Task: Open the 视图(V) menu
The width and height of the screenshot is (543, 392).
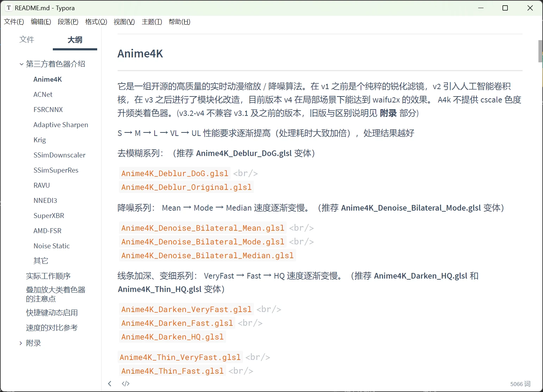Action: click(x=124, y=22)
